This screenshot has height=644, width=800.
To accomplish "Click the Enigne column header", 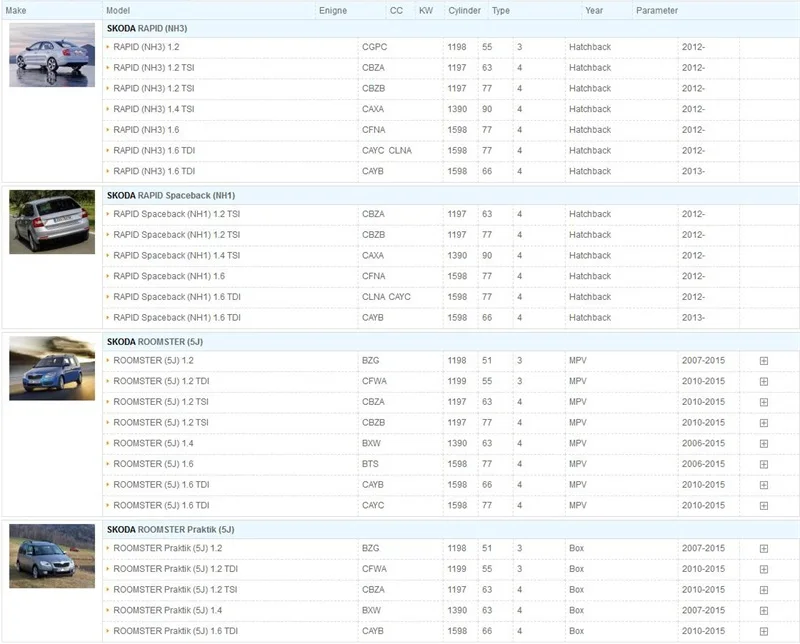I will (333, 11).
